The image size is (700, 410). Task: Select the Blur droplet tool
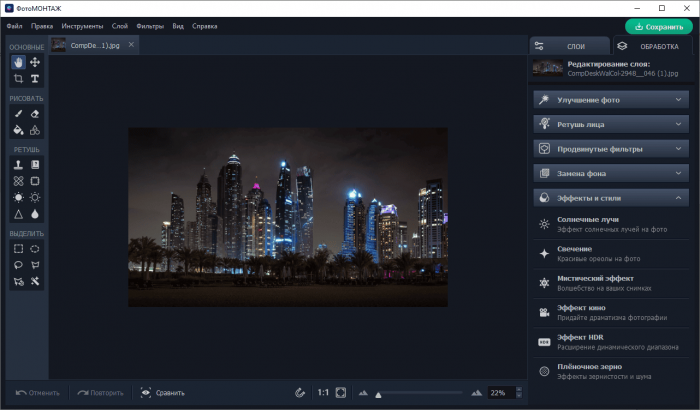[34, 213]
